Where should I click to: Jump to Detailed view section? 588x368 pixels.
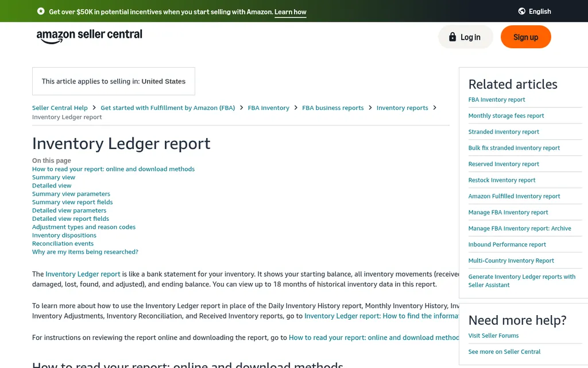point(52,186)
